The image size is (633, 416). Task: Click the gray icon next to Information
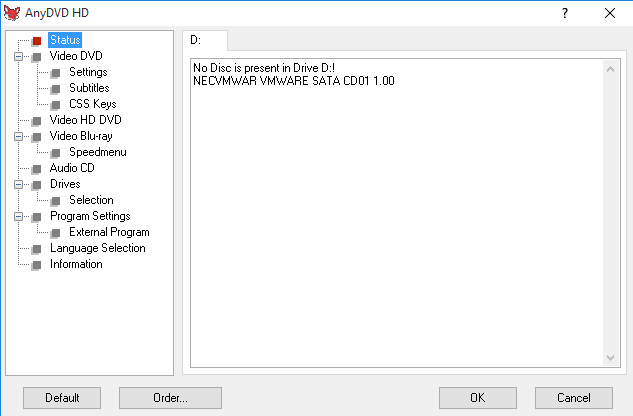(37, 265)
